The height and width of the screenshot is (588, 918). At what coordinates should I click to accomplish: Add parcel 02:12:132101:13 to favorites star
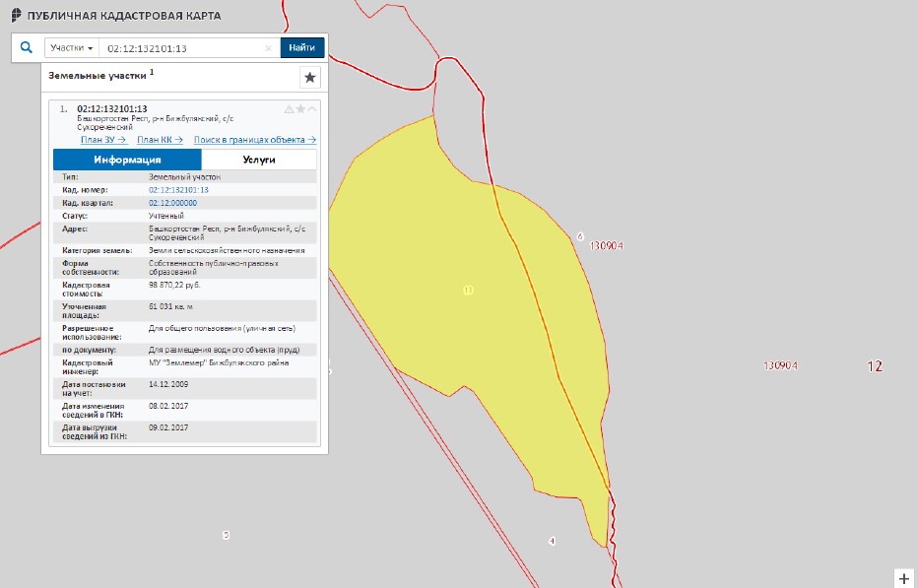click(300, 109)
